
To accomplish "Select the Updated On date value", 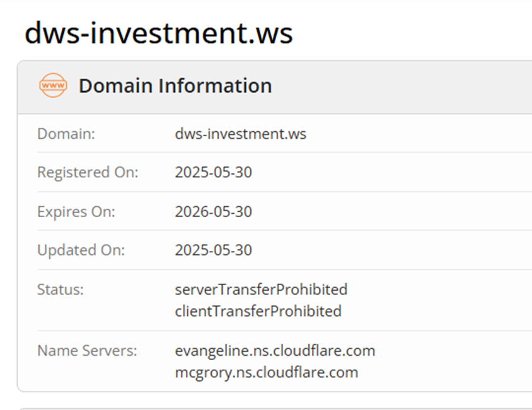I will 214,250.
